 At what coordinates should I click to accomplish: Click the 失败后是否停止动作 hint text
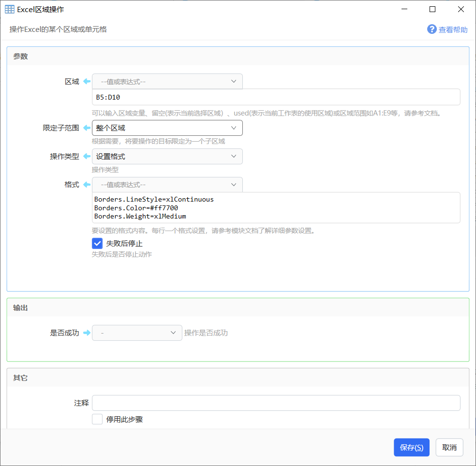(122, 254)
